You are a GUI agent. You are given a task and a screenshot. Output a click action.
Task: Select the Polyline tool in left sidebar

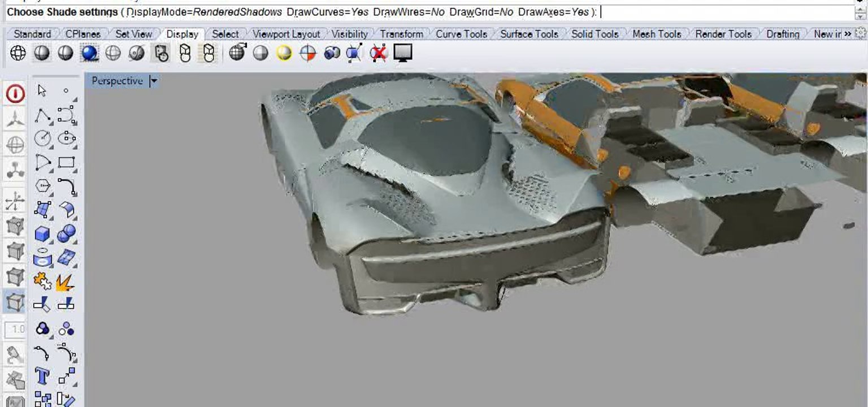coord(42,115)
